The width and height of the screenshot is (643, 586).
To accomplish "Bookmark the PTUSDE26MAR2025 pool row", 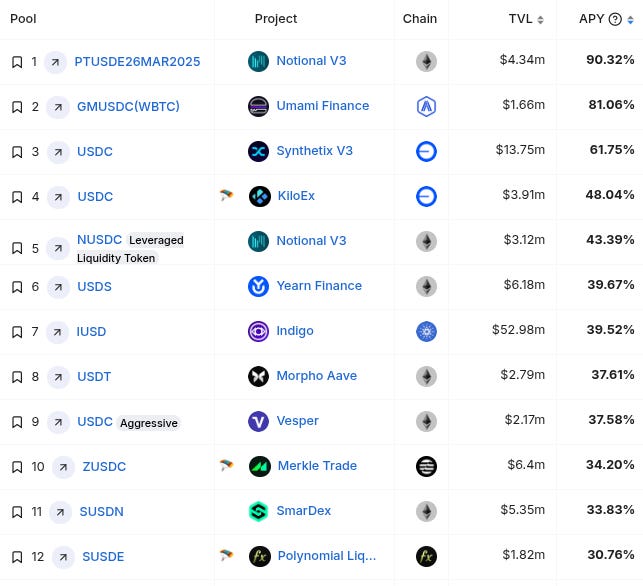I will tap(17, 62).
